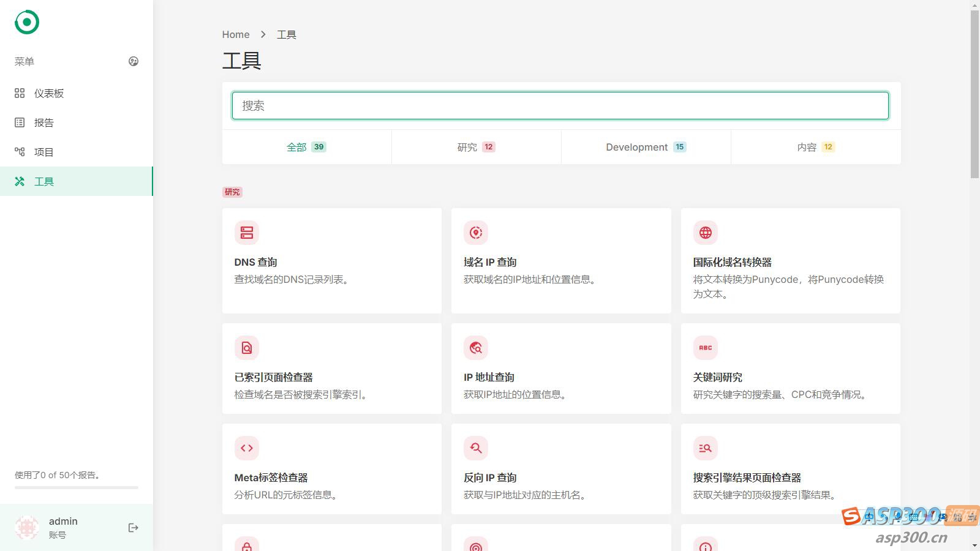Screen dimensions: 980x551
Task: Select the 国际化域名转换器 globe icon
Action: (706, 233)
